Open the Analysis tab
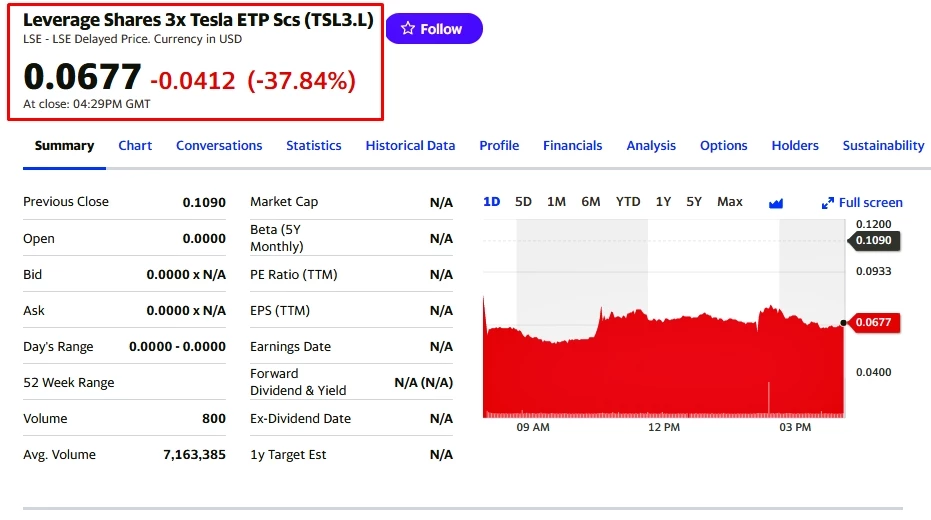Screen dimensions: 931x520 (x=651, y=146)
